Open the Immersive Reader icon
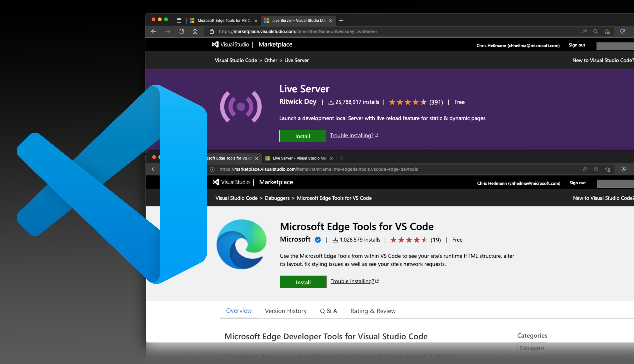Screen dimensions: 634x364 click(584, 32)
